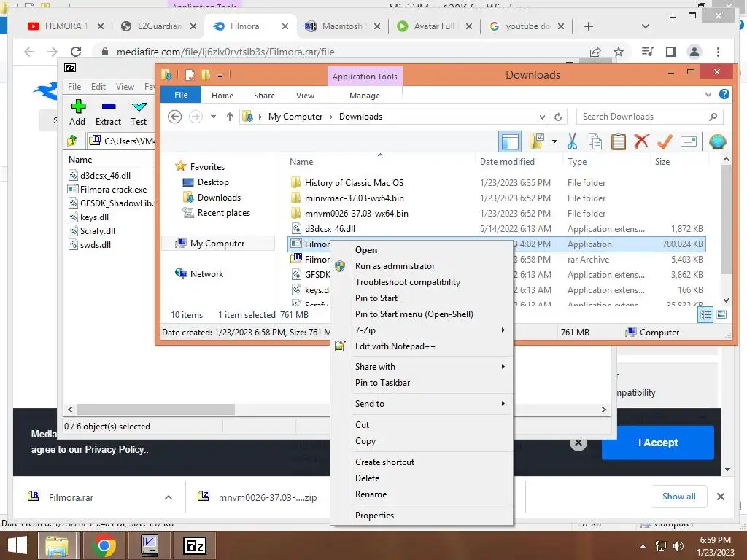
Task: Click Chrome profile avatar icon
Action: point(694,52)
